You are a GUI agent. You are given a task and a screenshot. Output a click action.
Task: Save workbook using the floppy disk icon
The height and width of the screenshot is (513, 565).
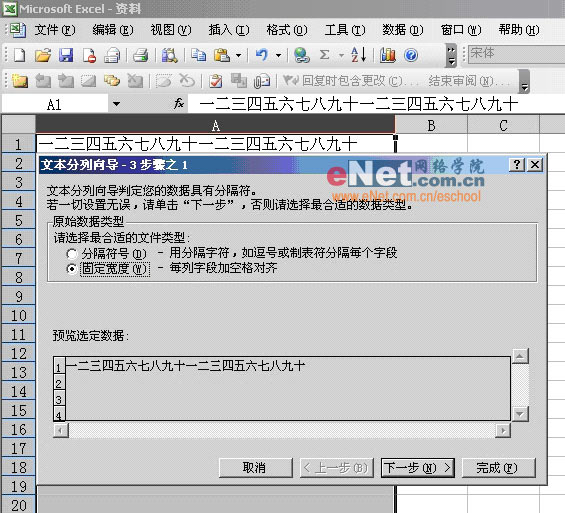66,55
